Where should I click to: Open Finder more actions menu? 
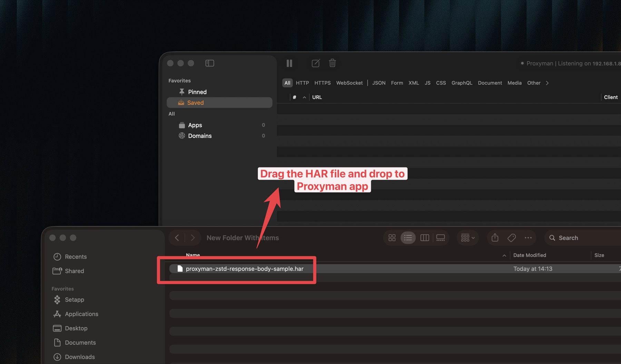(528, 238)
